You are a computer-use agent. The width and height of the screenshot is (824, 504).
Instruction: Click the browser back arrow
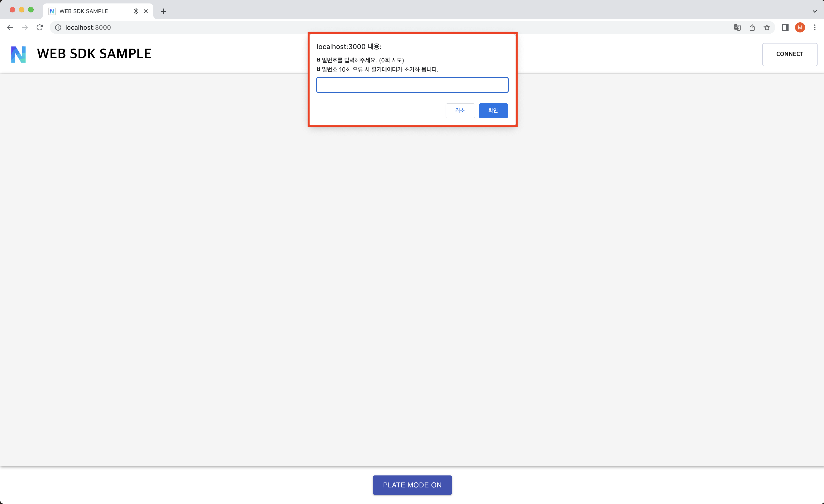coord(10,27)
